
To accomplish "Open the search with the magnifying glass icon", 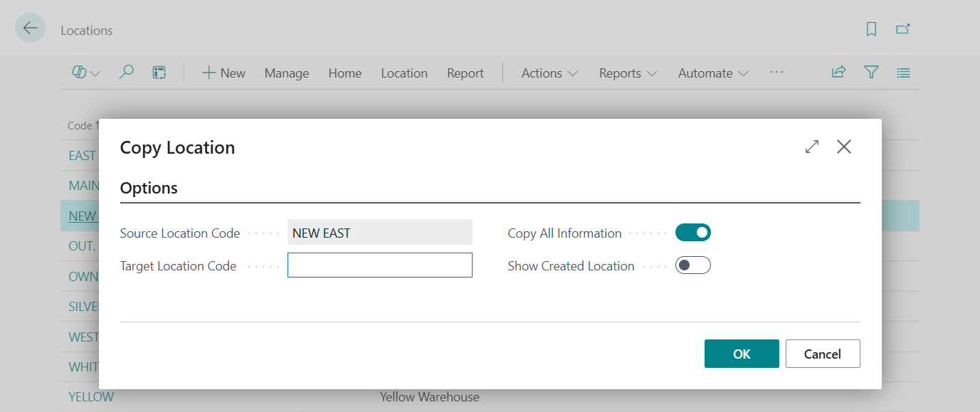I will 127,72.
